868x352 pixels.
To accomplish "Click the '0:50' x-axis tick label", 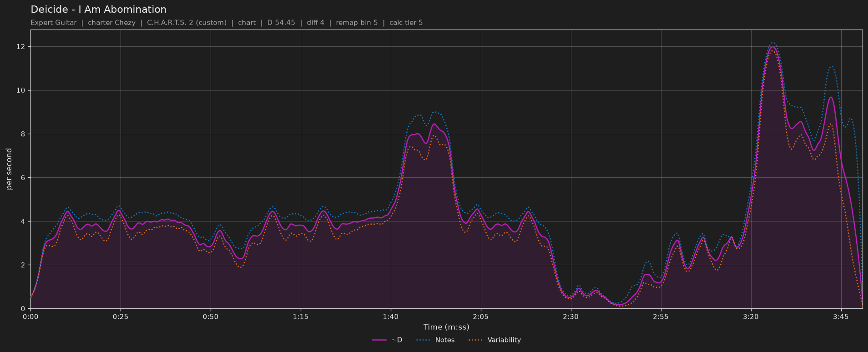I will [x=211, y=317].
